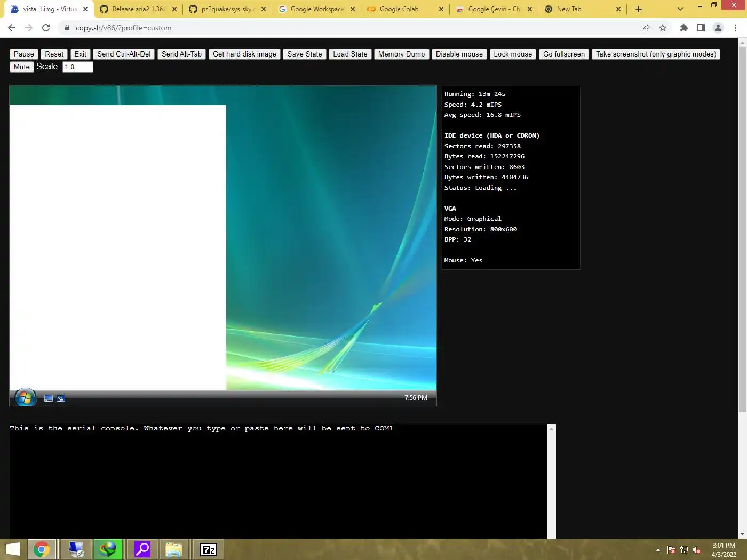Mute the emulator sound
The height and width of the screenshot is (560, 747).
pyautogui.click(x=22, y=67)
